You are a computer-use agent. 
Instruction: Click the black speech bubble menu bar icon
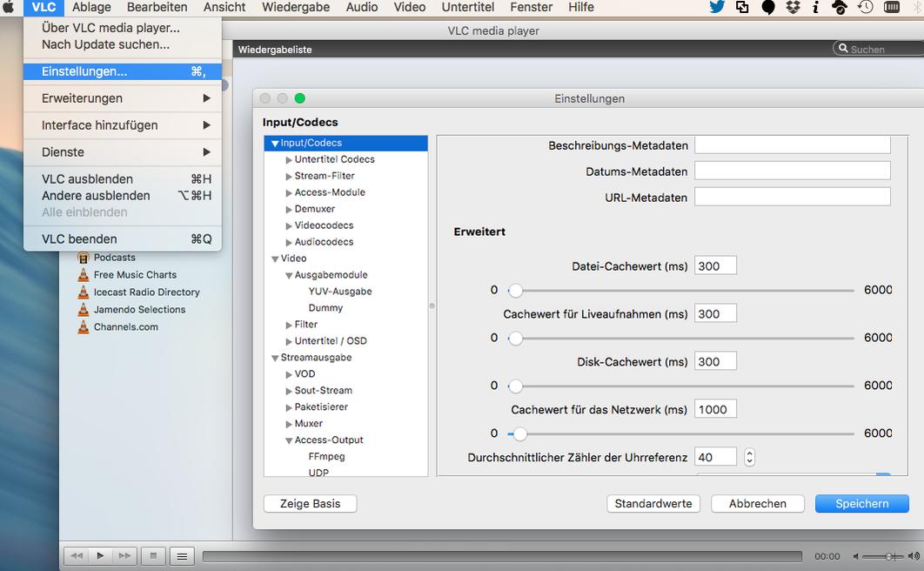(x=768, y=7)
